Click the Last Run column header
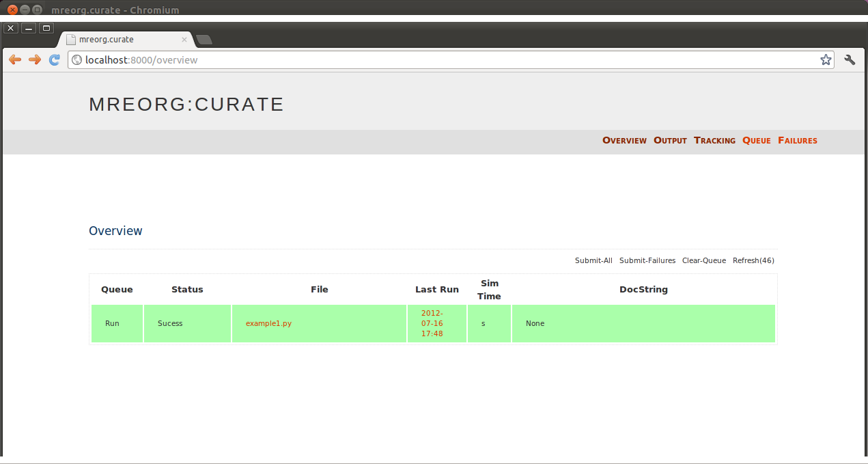This screenshot has height=464, width=868. pyautogui.click(x=437, y=289)
